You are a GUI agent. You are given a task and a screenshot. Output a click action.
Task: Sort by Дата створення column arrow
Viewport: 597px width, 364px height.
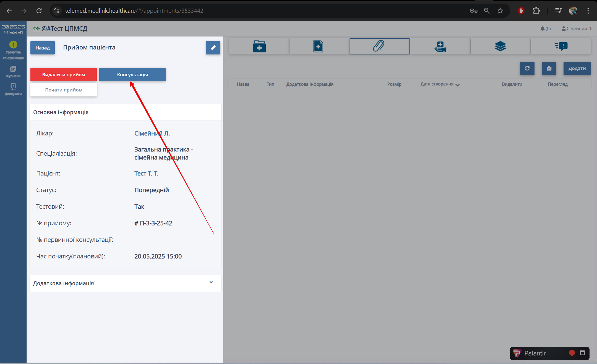pos(457,85)
